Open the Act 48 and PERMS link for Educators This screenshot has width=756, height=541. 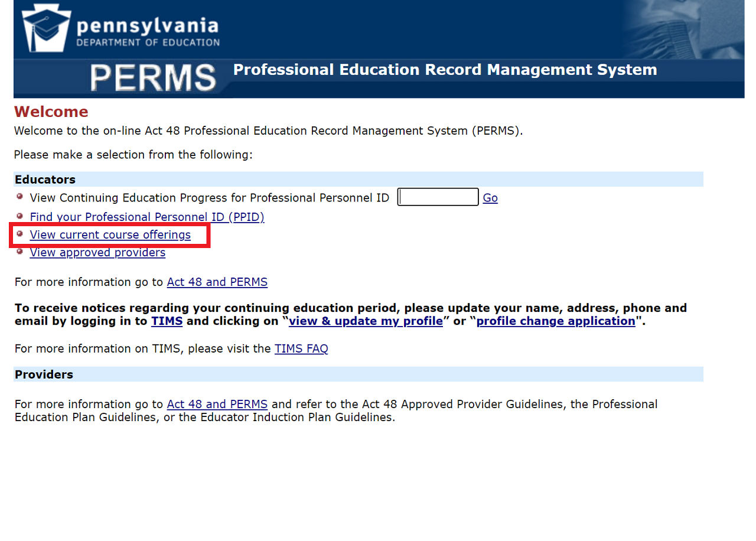coord(217,282)
